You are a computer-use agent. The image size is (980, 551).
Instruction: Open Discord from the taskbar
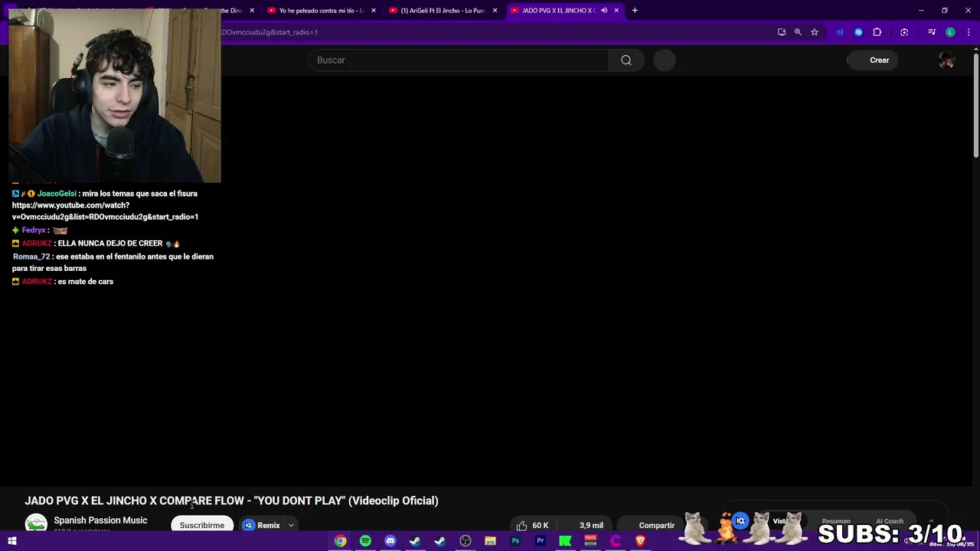(x=390, y=541)
